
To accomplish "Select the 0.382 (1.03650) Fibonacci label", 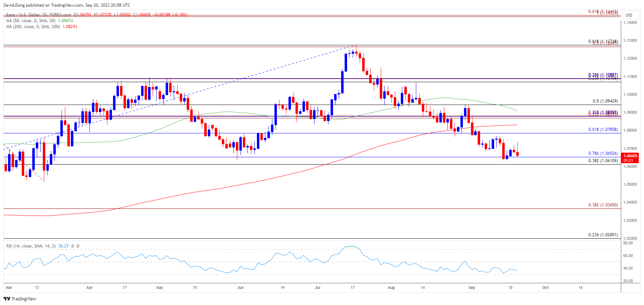I will coord(603,205).
